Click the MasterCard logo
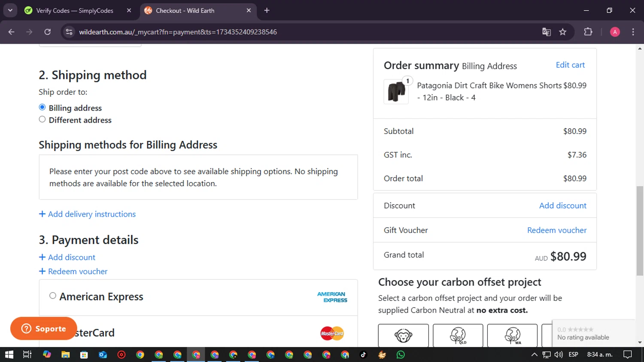 coord(332,333)
